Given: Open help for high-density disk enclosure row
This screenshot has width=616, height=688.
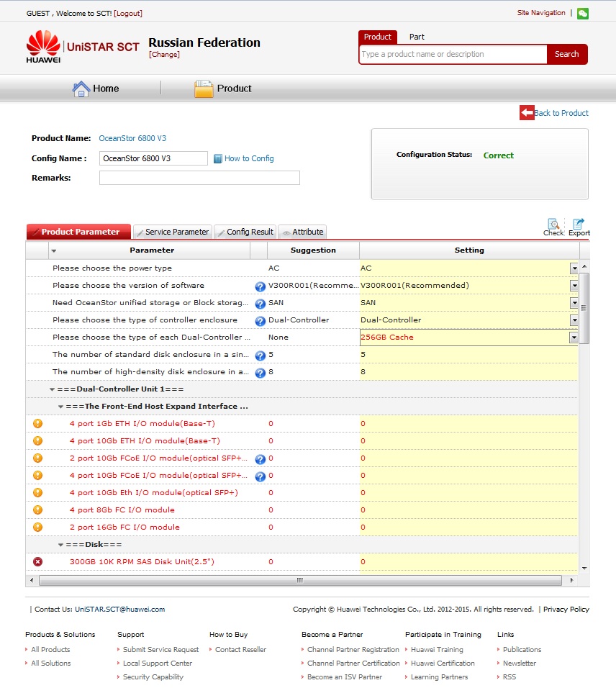Looking at the screenshot, I should click(261, 373).
